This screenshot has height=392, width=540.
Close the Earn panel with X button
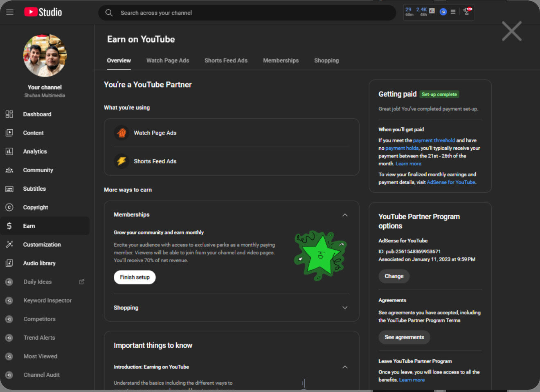click(511, 31)
